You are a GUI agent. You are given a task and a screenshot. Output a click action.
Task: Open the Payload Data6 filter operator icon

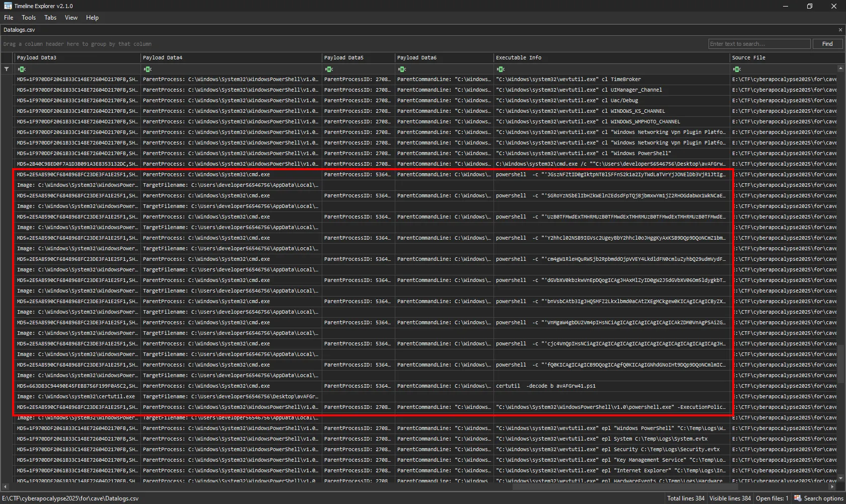[402, 69]
